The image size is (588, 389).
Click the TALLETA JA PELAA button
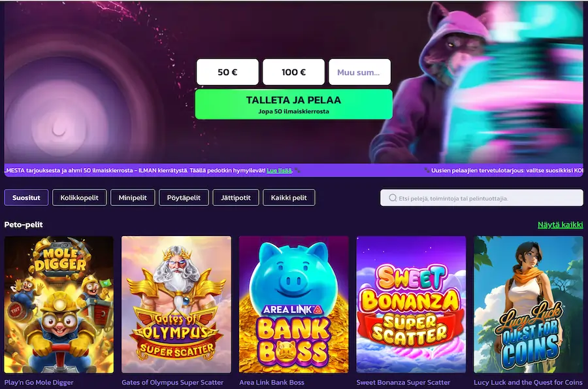coord(293,105)
